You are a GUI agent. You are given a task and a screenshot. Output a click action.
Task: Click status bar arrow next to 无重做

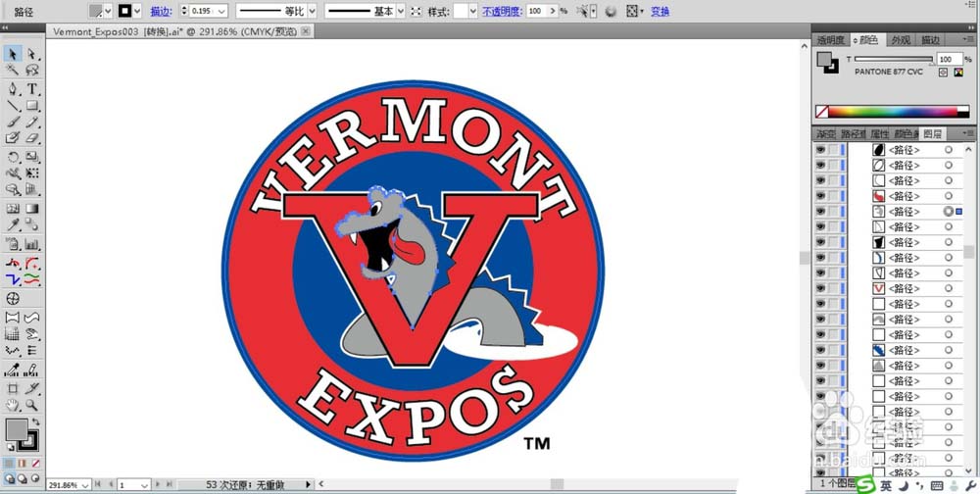tap(308, 484)
